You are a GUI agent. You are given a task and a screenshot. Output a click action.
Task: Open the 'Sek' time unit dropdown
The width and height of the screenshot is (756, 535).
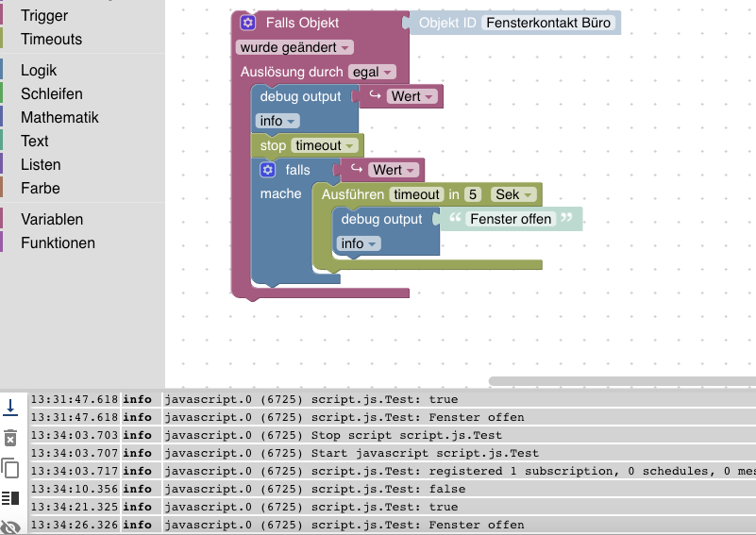click(x=513, y=194)
